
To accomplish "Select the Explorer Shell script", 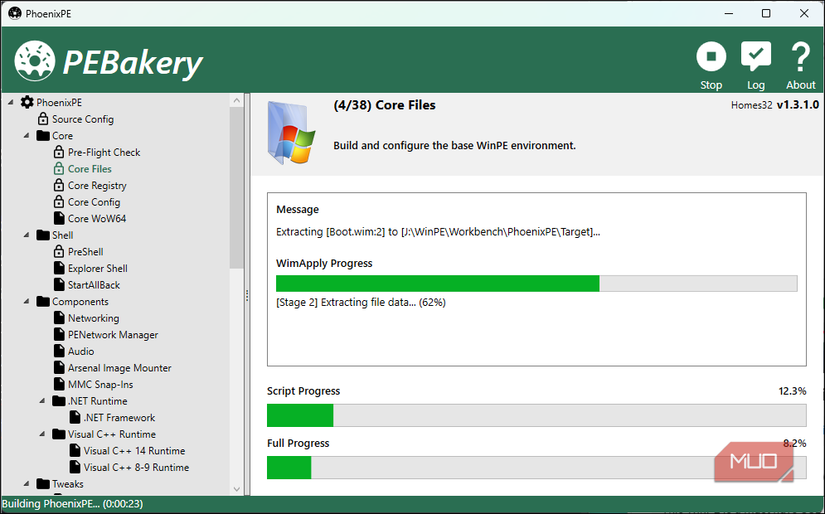I will coord(97,268).
